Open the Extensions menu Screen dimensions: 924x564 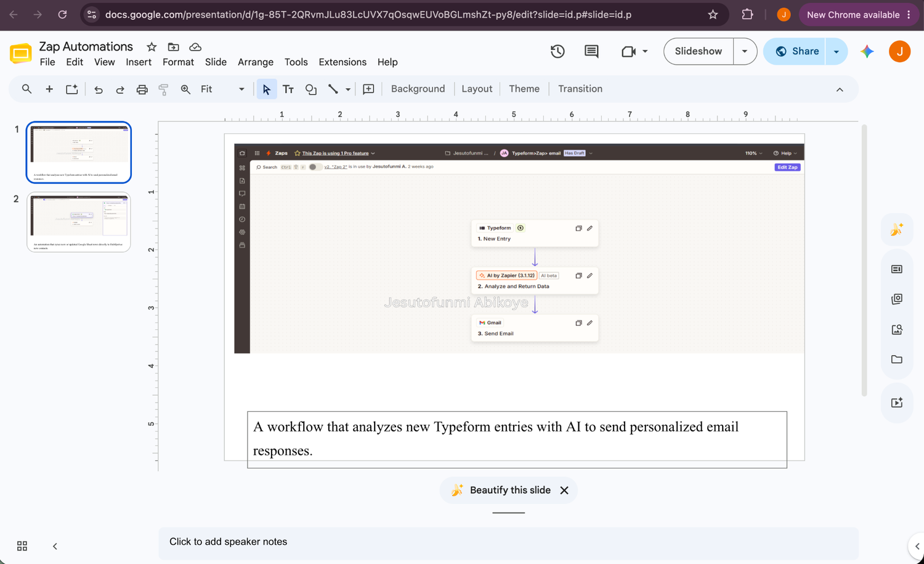coord(342,62)
